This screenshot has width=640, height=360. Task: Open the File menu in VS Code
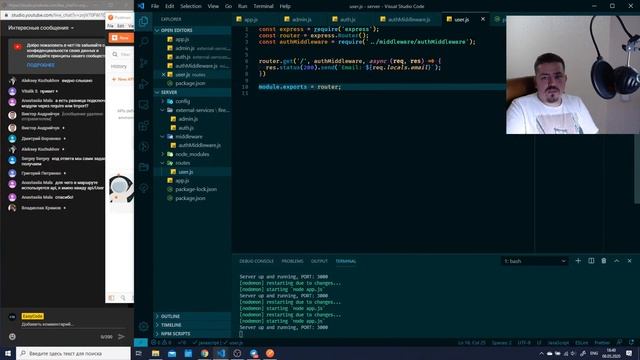coord(155,6)
